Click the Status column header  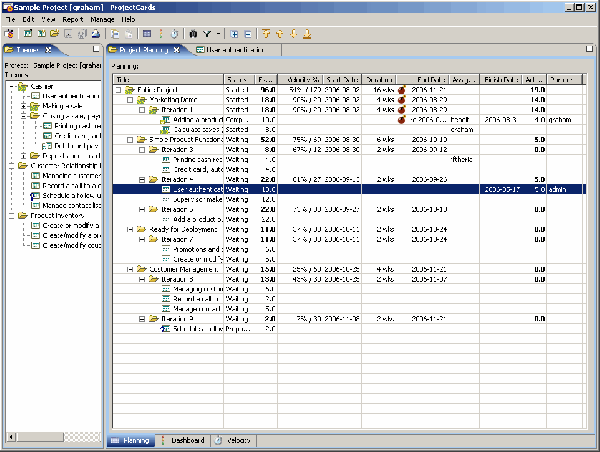pos(238,79)
